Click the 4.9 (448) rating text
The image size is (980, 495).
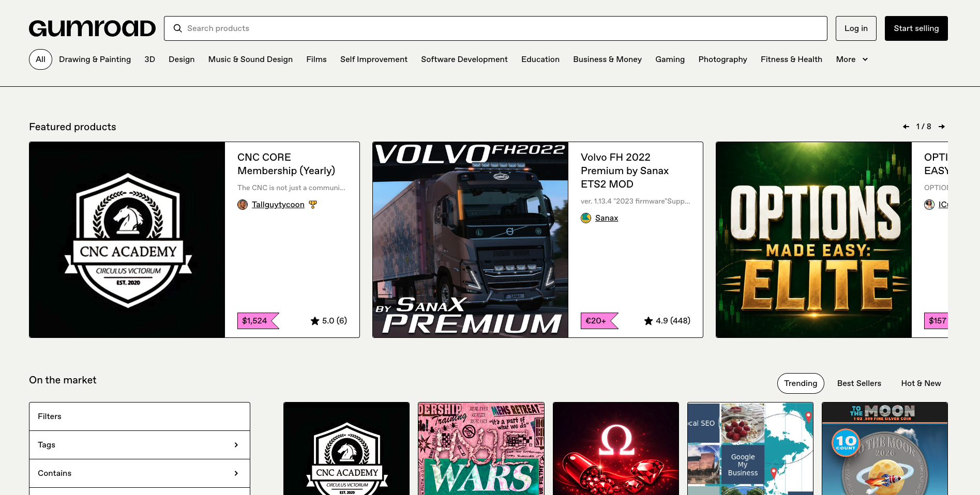click(673, 321)
